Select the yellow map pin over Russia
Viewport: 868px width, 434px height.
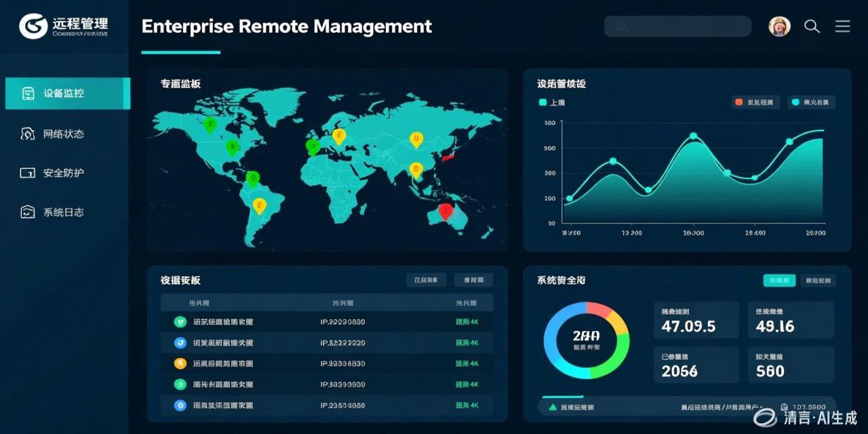[416, 140]
